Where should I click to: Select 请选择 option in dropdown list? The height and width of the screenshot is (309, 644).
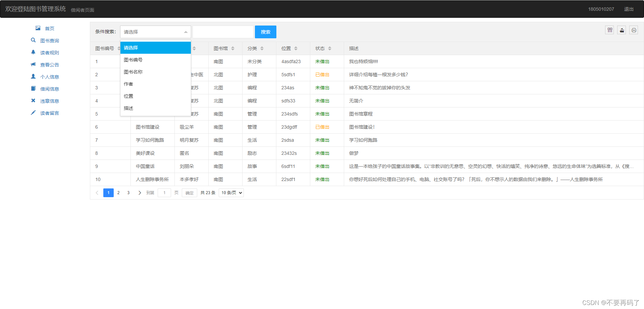coord(156,48)
